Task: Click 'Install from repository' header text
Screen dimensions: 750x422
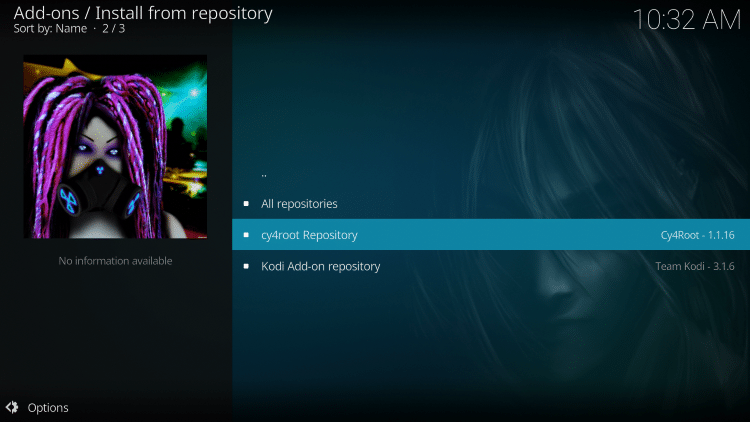Action: (184, 13)
